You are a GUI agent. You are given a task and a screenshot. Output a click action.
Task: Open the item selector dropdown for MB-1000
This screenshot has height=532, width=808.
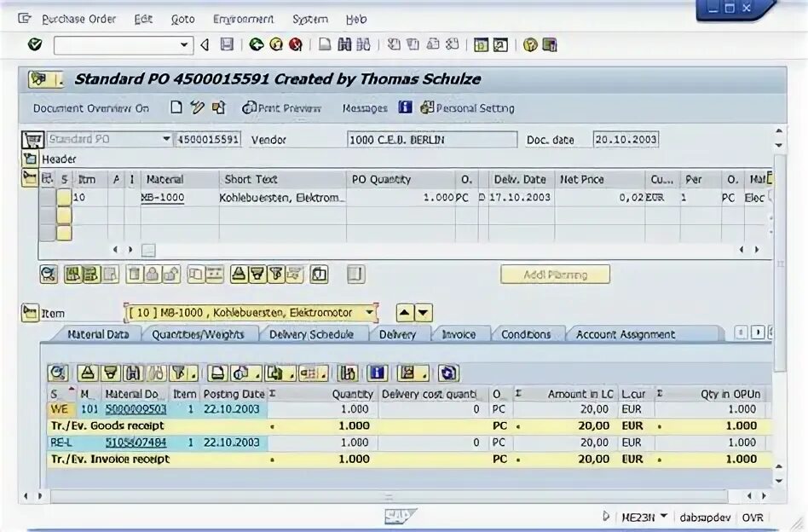[369, 312]
